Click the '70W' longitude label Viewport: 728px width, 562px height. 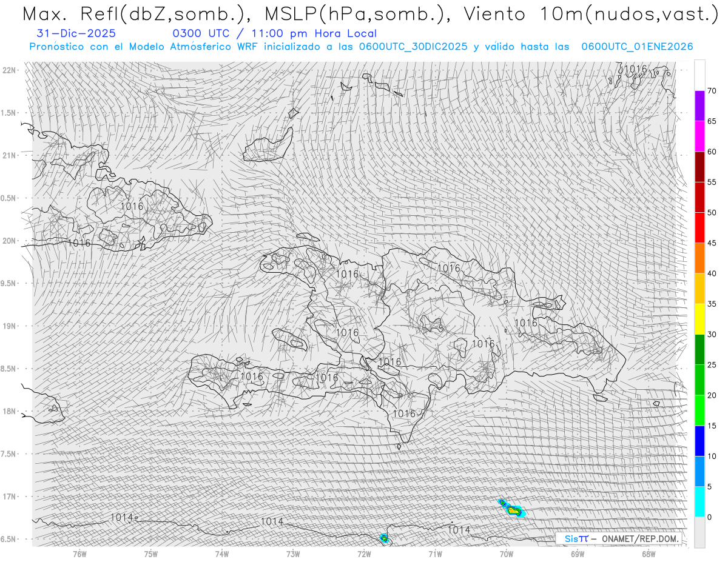506,554
